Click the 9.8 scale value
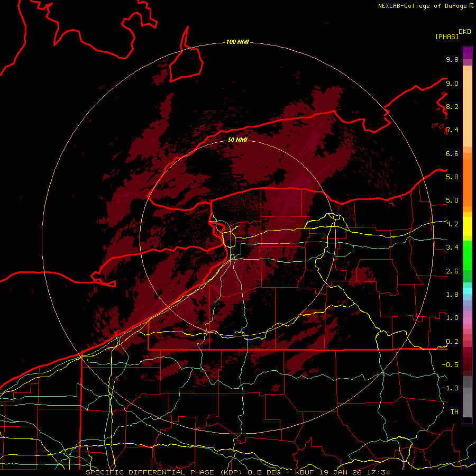This screenshot has height=476, width=476. pyautogui.click(x=452, y=59)
